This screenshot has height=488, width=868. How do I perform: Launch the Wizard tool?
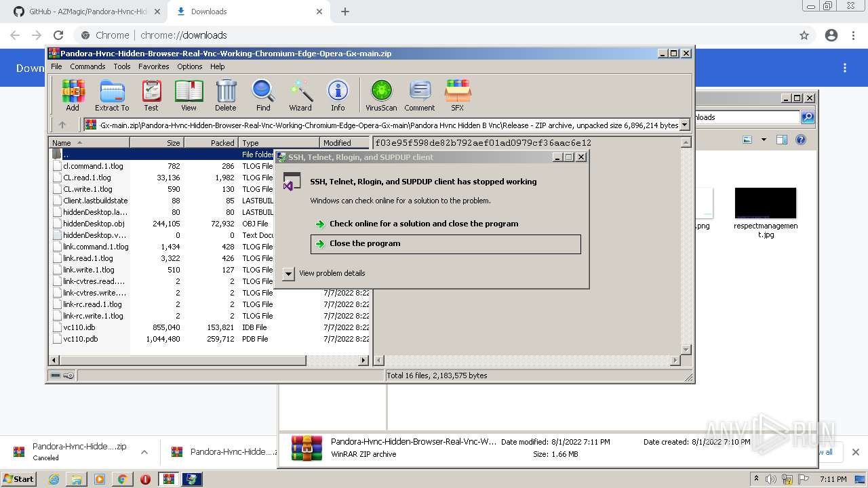coord(300,96)
